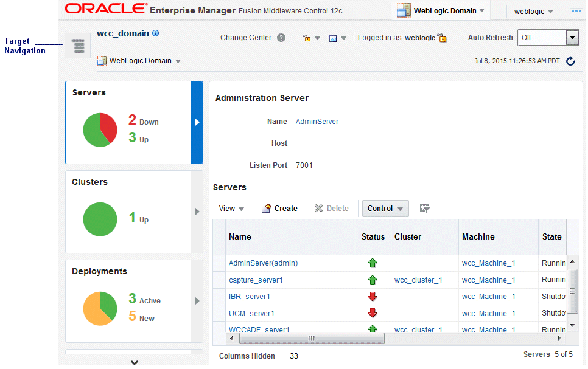Open the lock icon dropdown arrow
This screenshot has height=369, width=588.
(x=317, y=38)
